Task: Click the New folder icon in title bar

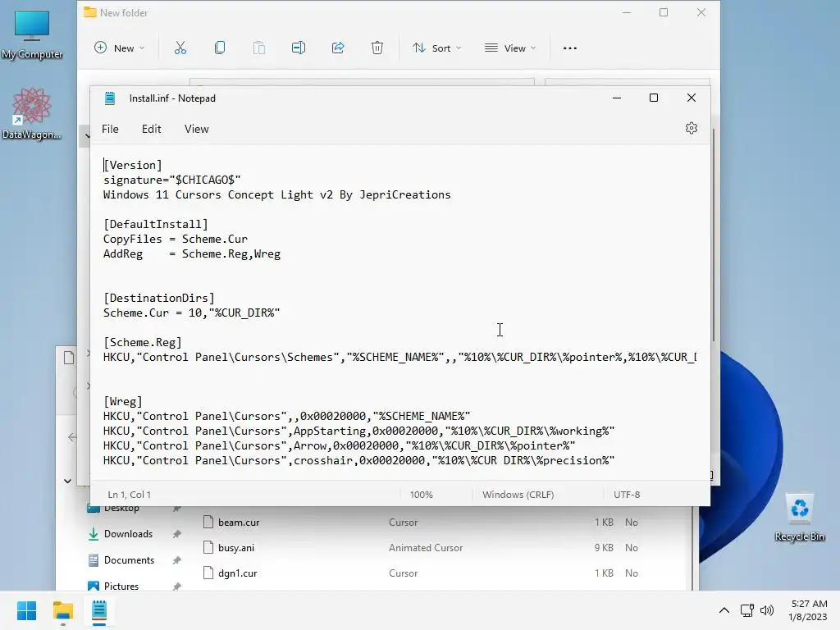Action: coord(89,12)
